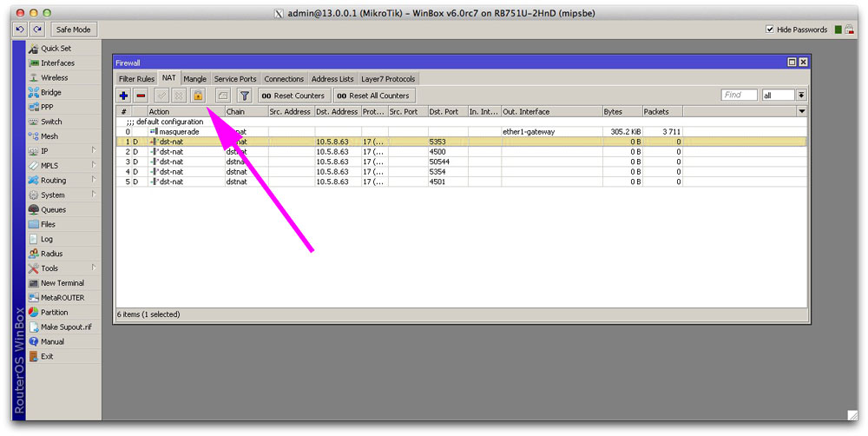
Task: Switch to the Service Ports tab
Action: coord(235,79)
